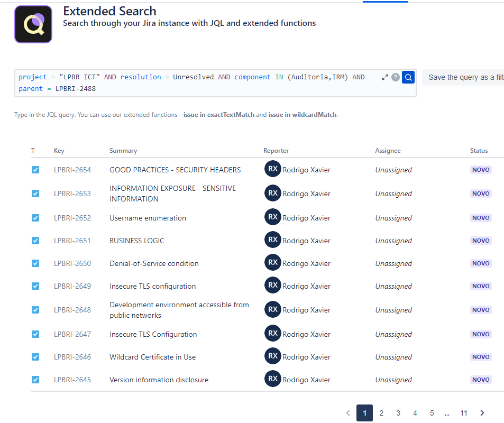Screen dimensions: 504x423
Task: Go to results page 3
Action: coord(398,413)
